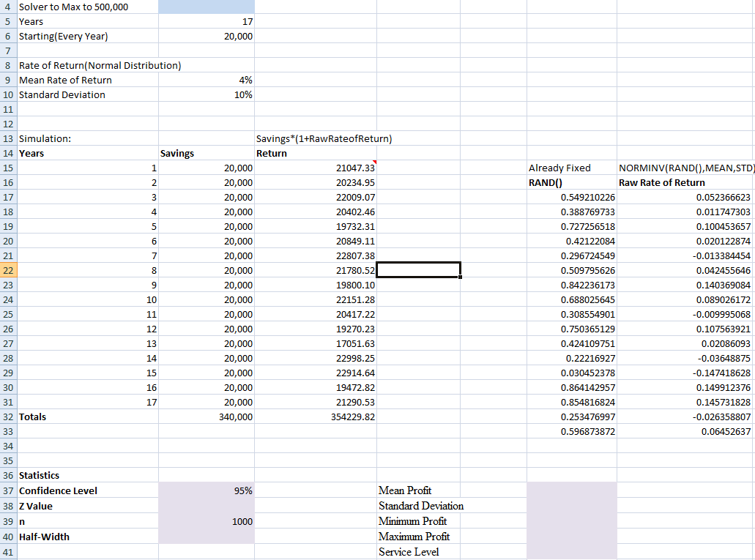The height and width of the screenshot is (560, 755).
Task: Click the Statistics heading cell
Action: [x=88, y=475]
